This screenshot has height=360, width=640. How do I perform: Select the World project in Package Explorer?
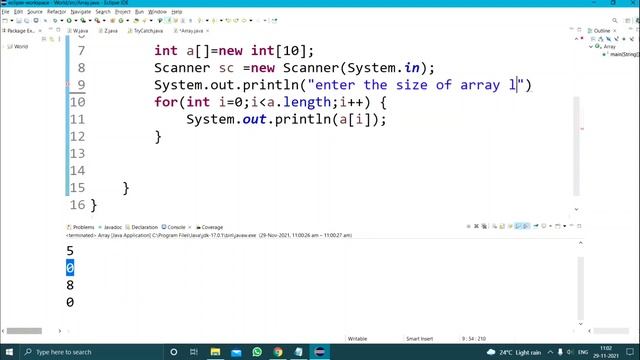point(18,47)
